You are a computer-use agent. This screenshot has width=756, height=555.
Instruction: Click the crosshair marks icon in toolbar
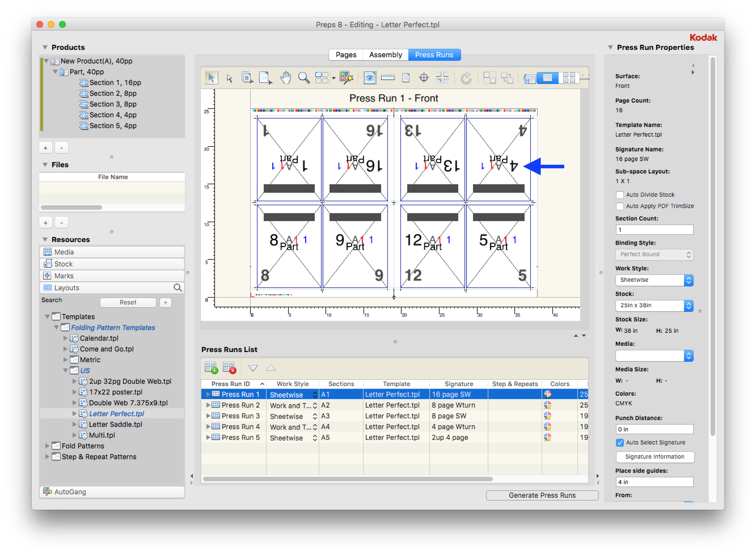click(x=424, y=78)
